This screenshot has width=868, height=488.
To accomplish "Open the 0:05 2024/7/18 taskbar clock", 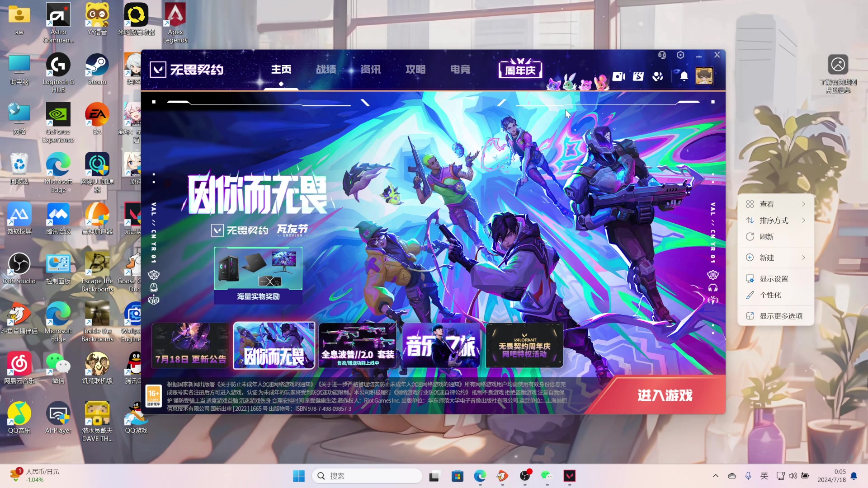I will point(832,476).
